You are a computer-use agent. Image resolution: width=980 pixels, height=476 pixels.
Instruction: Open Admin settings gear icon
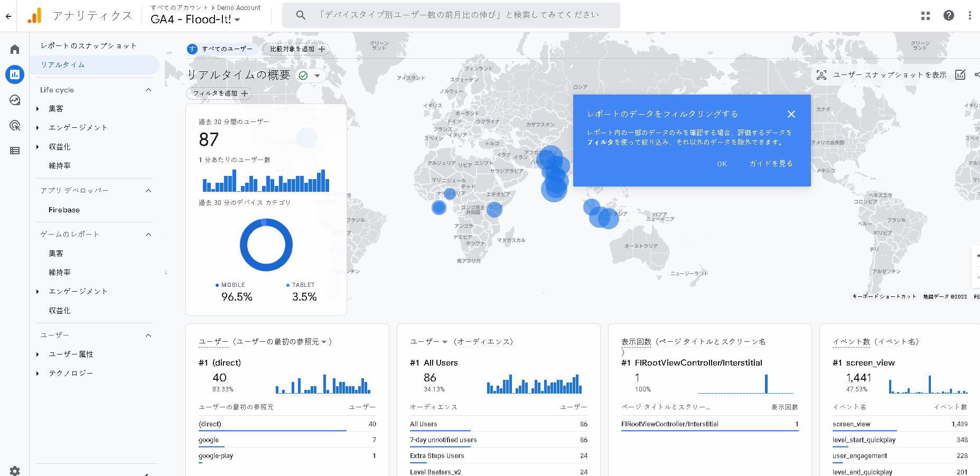pos(15,471)
